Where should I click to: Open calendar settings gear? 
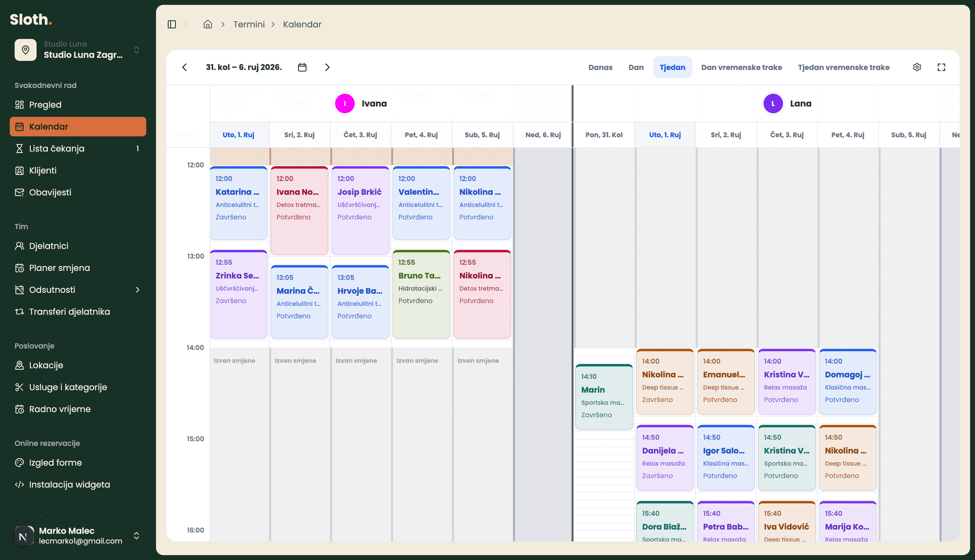(917, 67)
